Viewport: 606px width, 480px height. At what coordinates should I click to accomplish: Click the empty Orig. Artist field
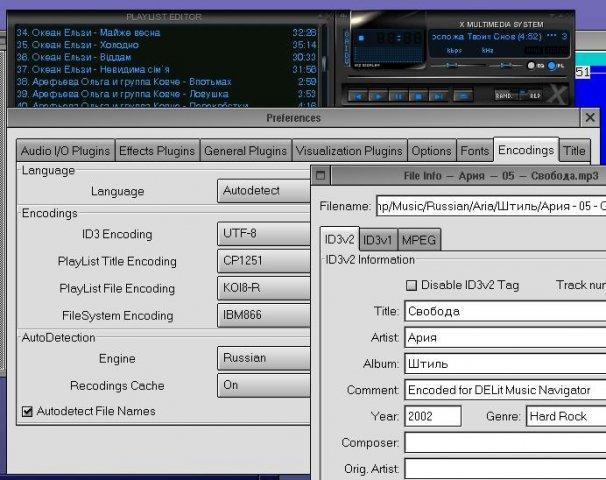click(505, 468)
